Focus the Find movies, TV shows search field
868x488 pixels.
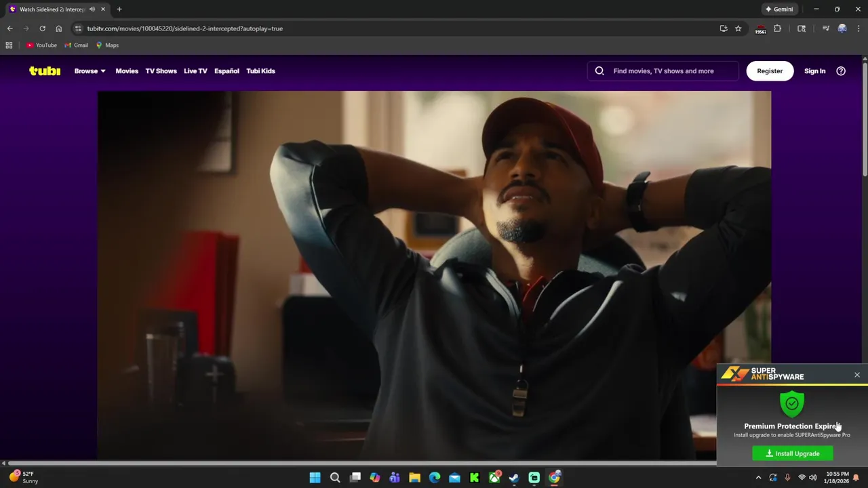[663, 70]
